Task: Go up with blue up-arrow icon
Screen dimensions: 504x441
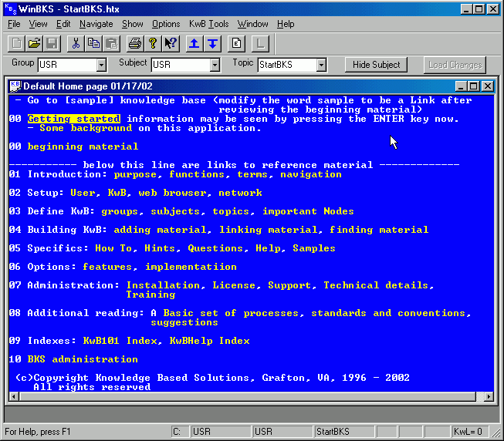Action: tap(194, 43)
